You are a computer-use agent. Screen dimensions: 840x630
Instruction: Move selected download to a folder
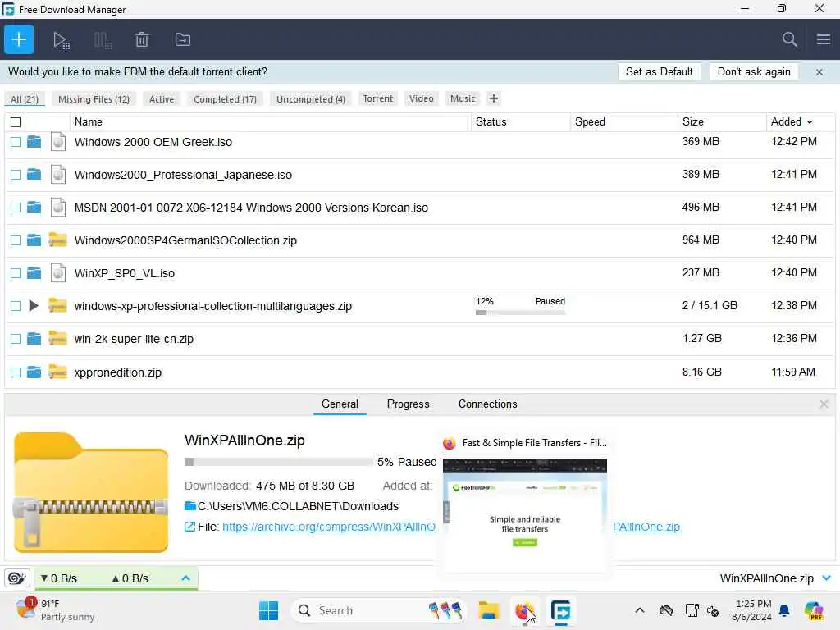183,39
